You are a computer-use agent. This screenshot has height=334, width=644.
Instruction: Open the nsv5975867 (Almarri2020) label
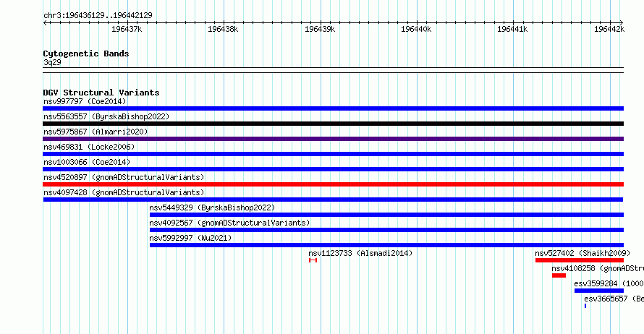[96, 132]
